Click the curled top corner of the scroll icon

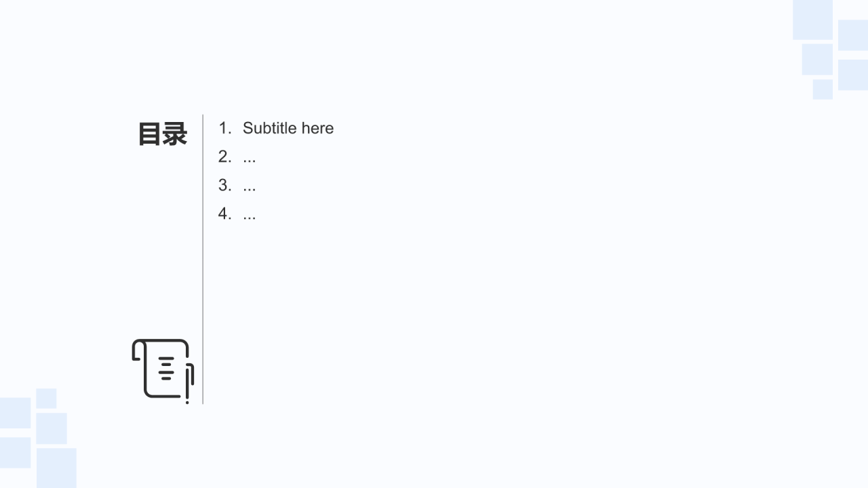[x=138, y=351]
